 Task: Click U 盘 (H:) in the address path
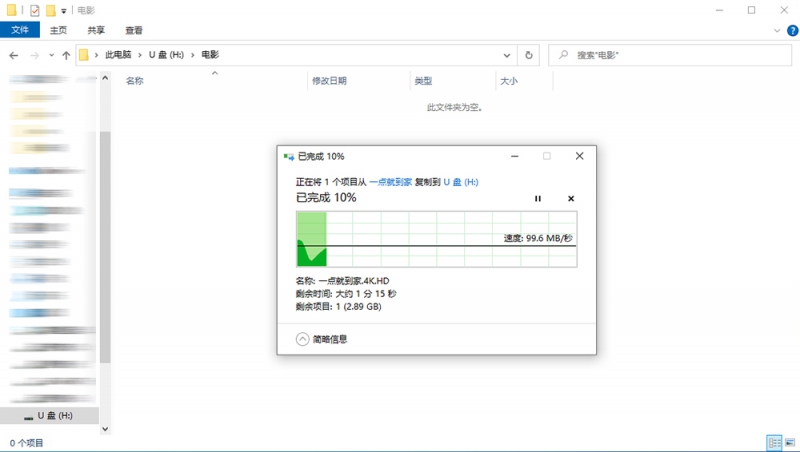166,55
